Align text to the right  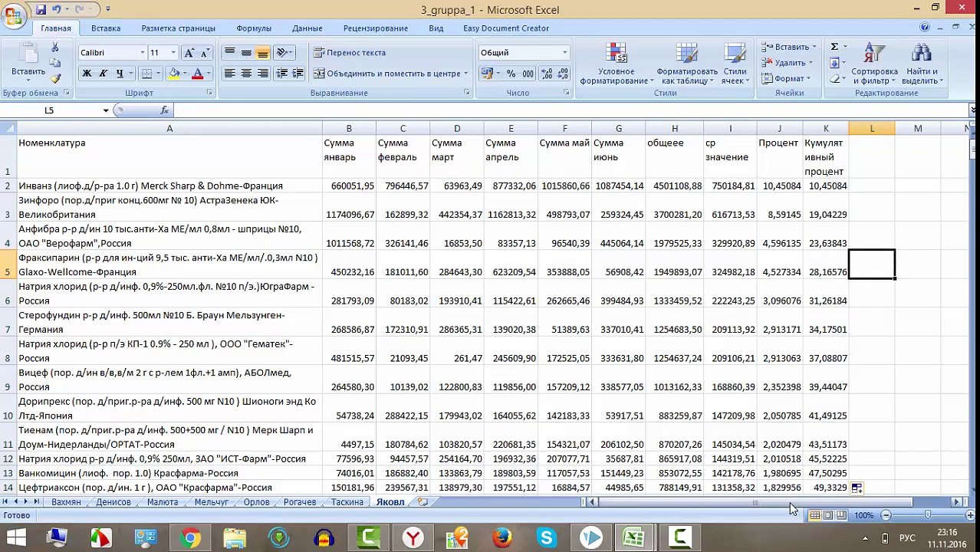pyautogui.click(x=263, y=74)
